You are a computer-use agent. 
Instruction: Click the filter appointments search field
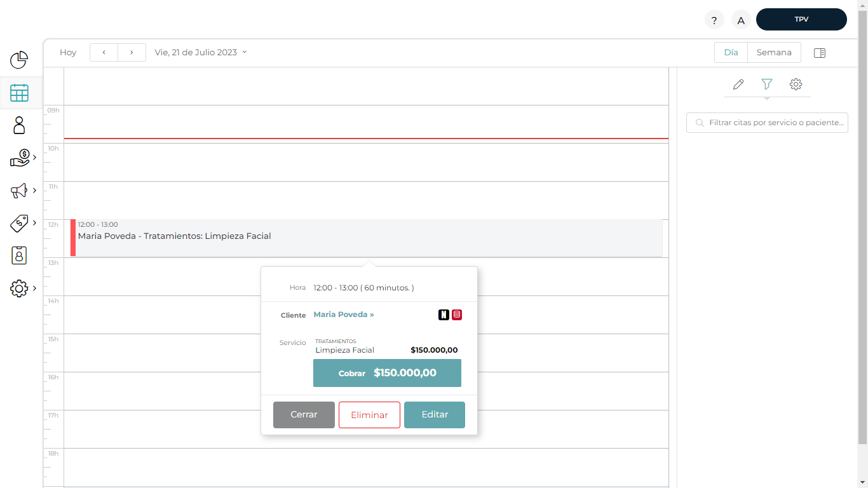click(767, 123)
